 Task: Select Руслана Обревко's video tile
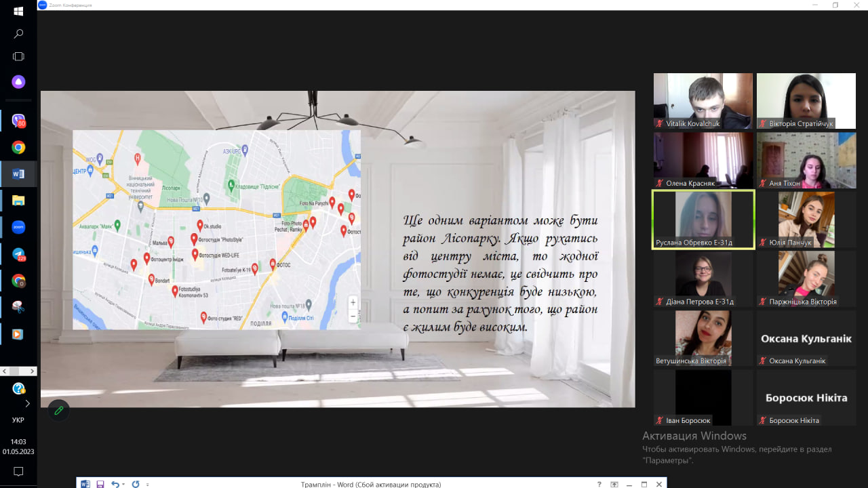(703, 220)
